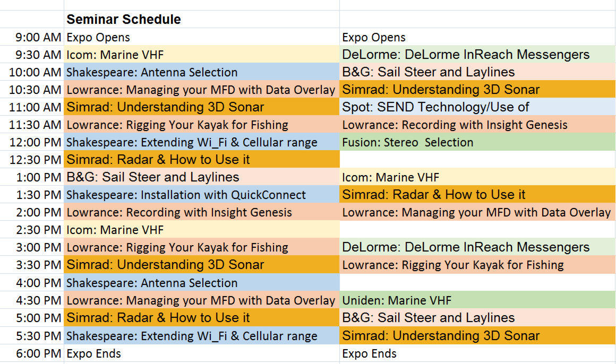The width and height of the screenshot is (616, 364).
Task: Select B&G: Sail Steer and Laylines at 10:00 AM
Action: point(477,72)
